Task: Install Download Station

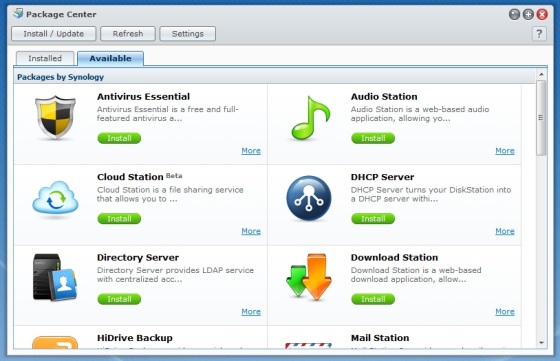Action: [x=373, y=299]
